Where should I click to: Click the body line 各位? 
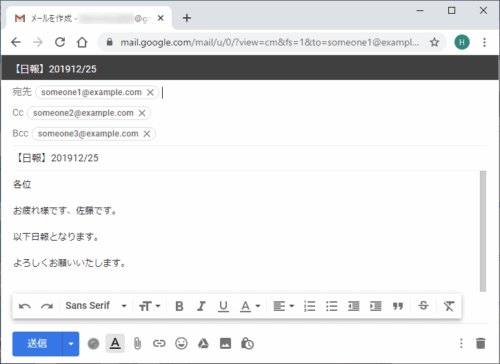pyautogui.click(x=22, y=184)
